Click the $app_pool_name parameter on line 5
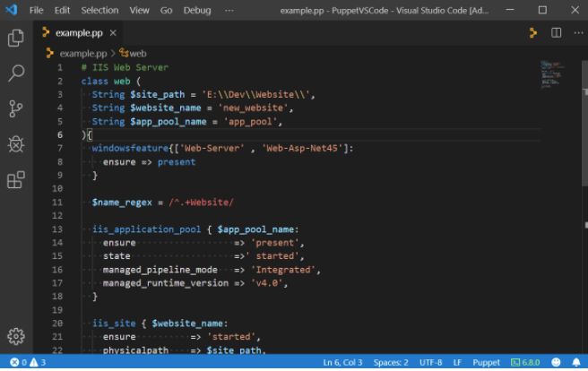 point(168,121)
